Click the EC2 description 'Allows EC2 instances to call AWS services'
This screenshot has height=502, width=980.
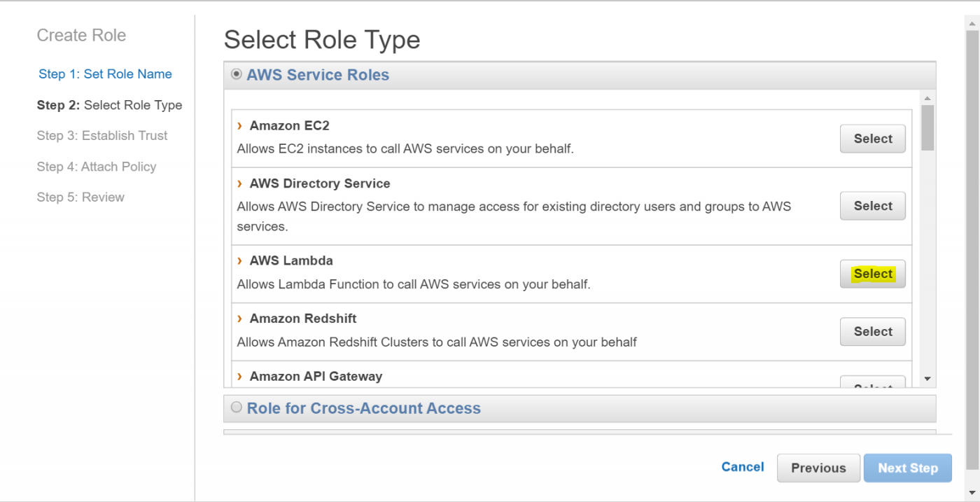(405, 148)
